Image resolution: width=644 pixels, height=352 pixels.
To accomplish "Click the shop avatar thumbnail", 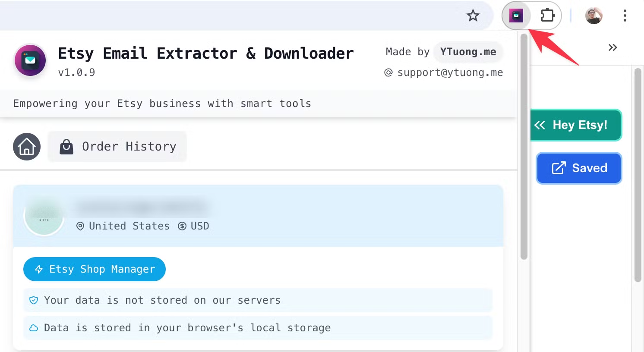I will pyautogui.click(x=44, y=216).
